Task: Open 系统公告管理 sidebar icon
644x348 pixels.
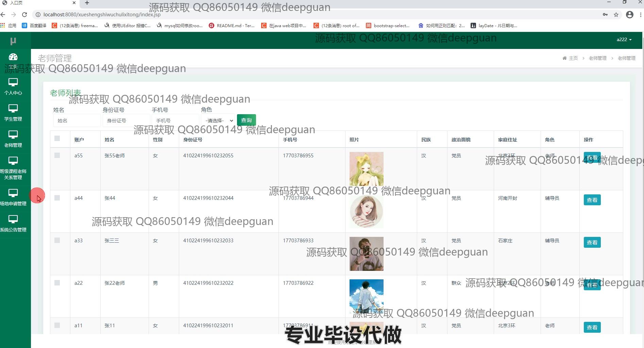Action: tap(13, 220)
